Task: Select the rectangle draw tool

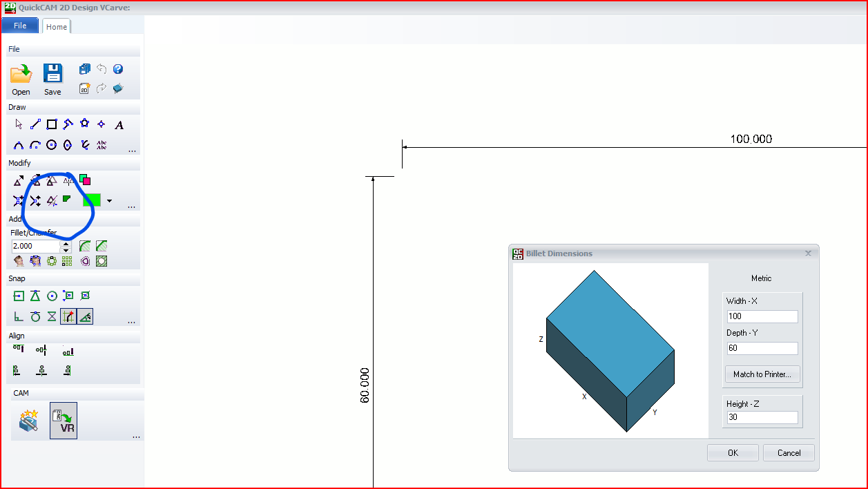Action: (52, 124)
